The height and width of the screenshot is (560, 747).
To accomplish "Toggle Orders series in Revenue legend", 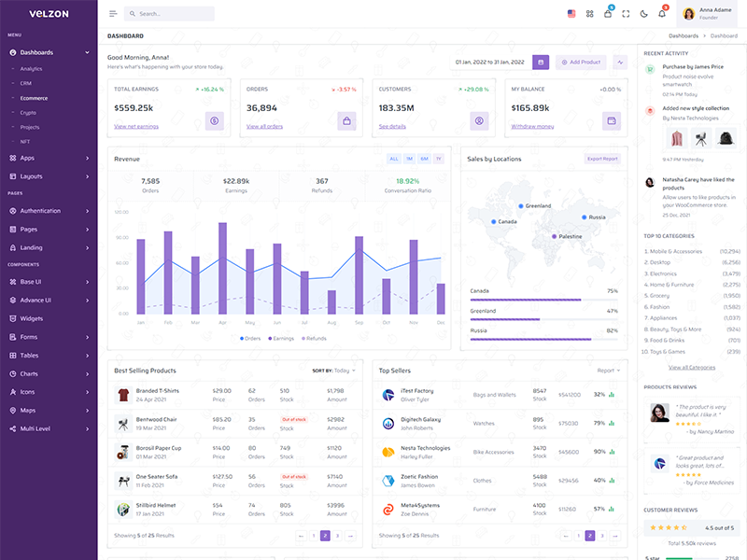I will pyautogui.click(x=250, y=338).
